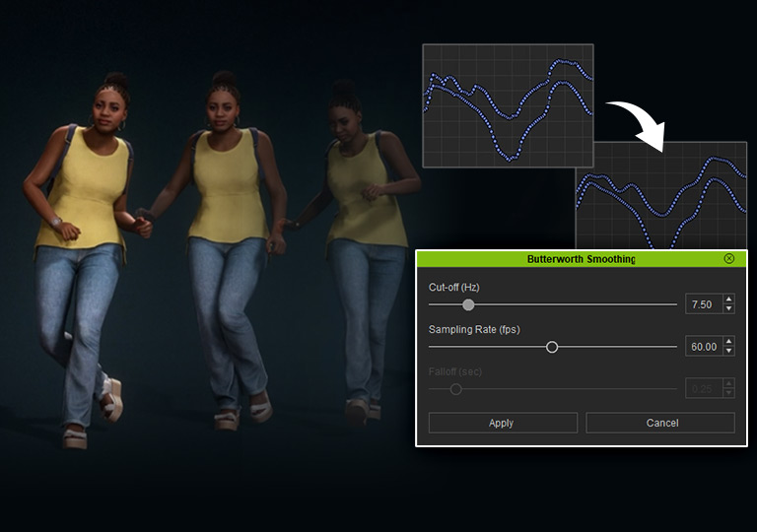Click the lower smoothed curve graph thumbnail
The width and height of the screenshot is (757, 532).
(x=660, y=195)
